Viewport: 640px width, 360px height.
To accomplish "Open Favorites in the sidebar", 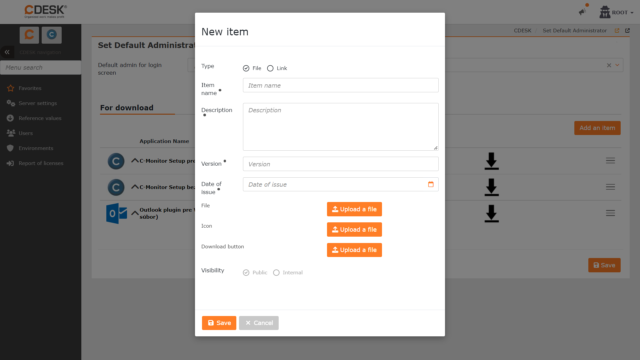I will point(30,88).
